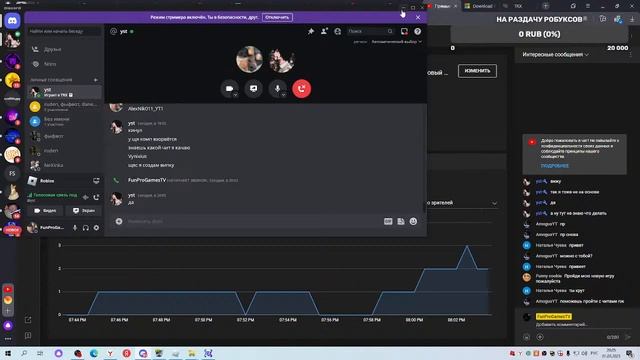Open the yellow group DM in the list

pyautogui.click(x=64, y=107)
